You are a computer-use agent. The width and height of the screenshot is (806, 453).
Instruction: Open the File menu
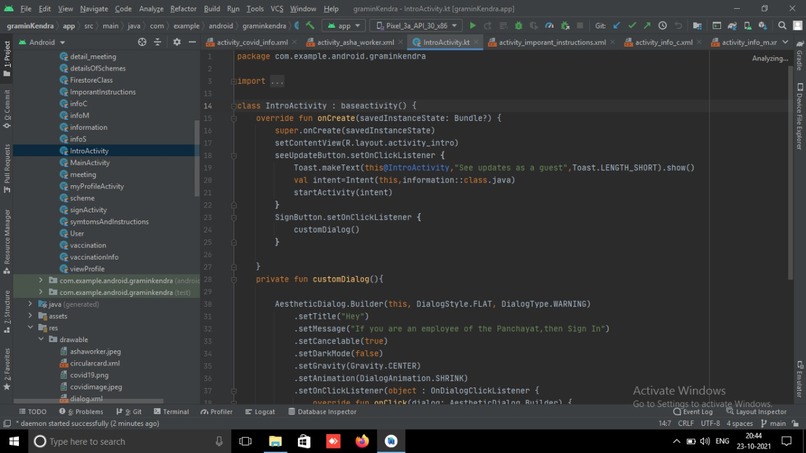coord(26,9)
